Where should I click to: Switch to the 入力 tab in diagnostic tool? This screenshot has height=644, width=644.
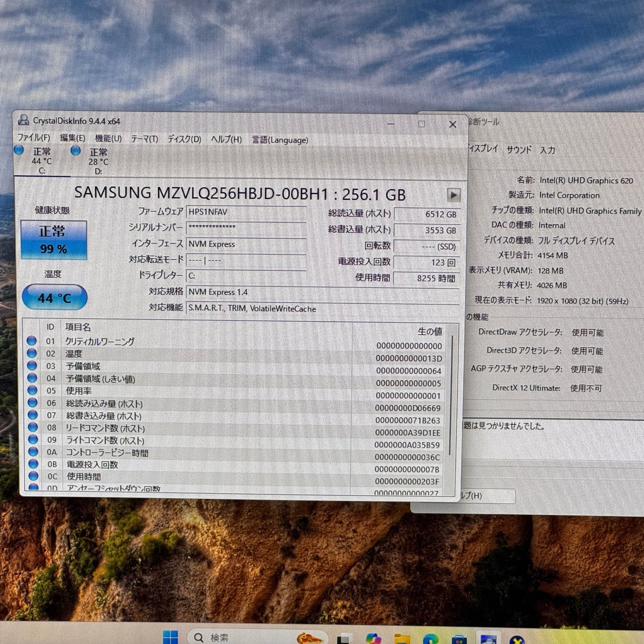548,150
